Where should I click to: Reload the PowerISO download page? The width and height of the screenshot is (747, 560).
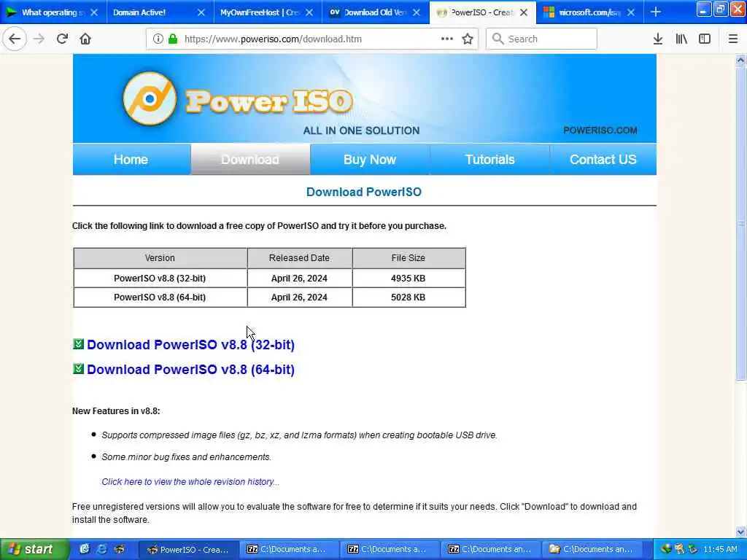[x=62, y=39]
